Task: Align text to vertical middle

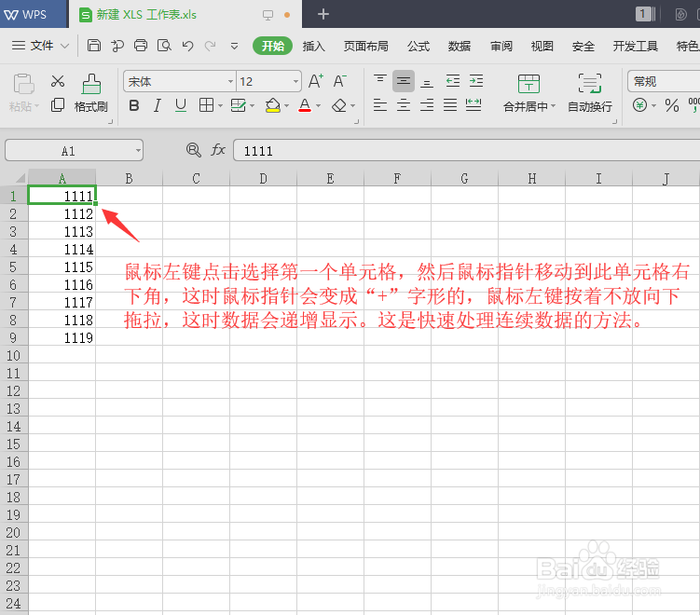Action: pyautogui.click(x=404, y=81)
